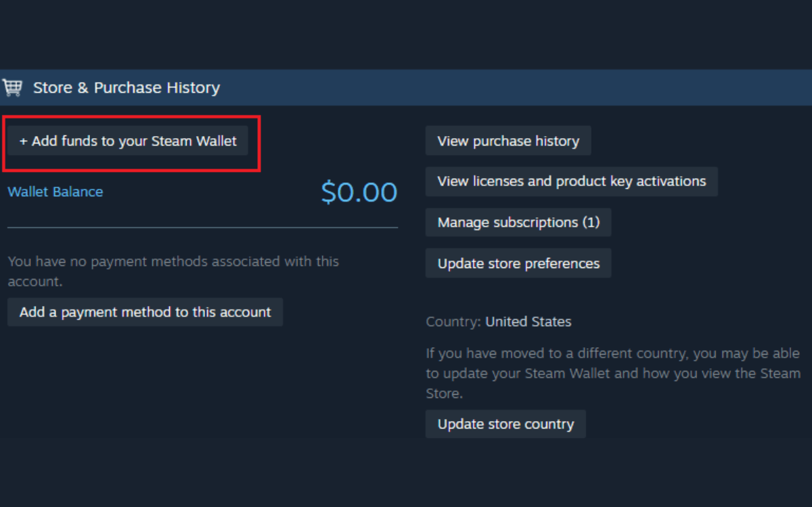Click the moved-to-a-different-country info paragraph

click(x=612, y=373)
